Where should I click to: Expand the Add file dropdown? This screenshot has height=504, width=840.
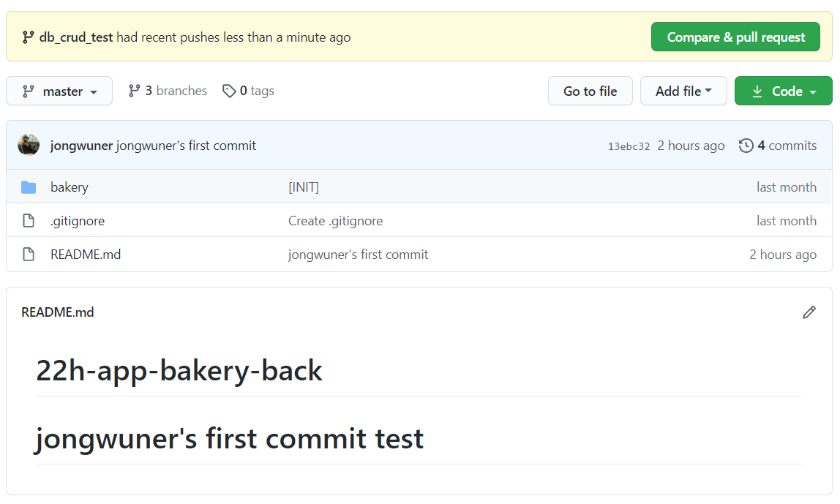(683, 91)
